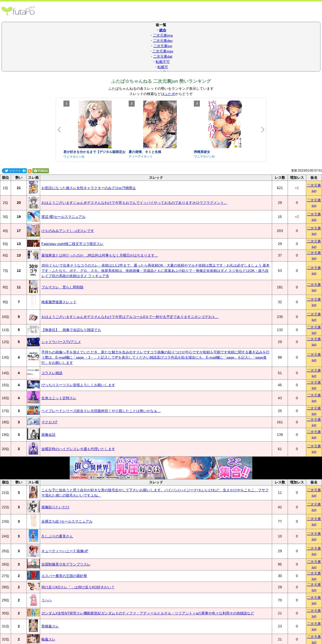322x644 pixels.
Task: Click the 25位 rank cell
Action: tap(6, 551)
